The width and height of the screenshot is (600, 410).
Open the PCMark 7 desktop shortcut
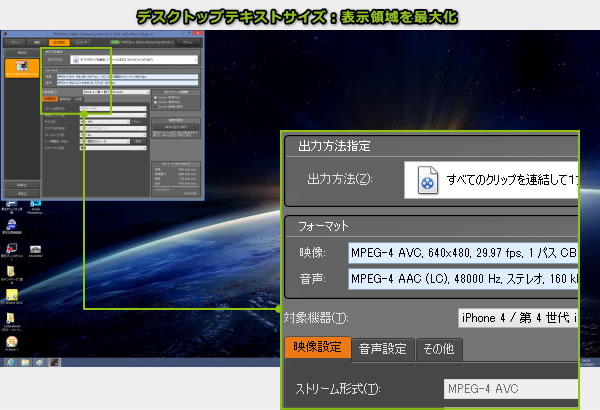click(x=11, y=341)
